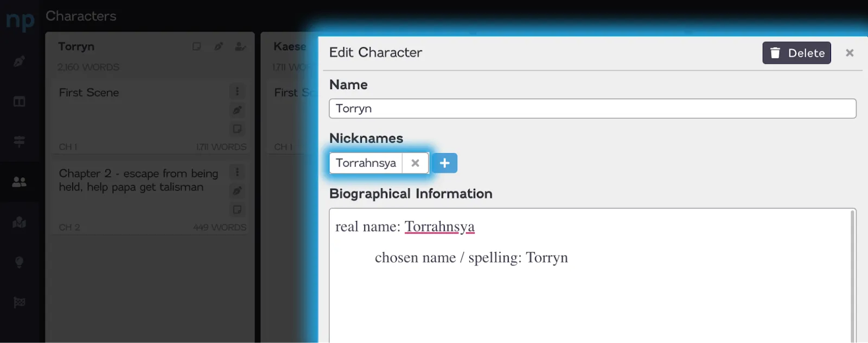Viewport: 868px width, 343px height.
Task: Open the map locations sidebar icon
Action: coord(20,222)
